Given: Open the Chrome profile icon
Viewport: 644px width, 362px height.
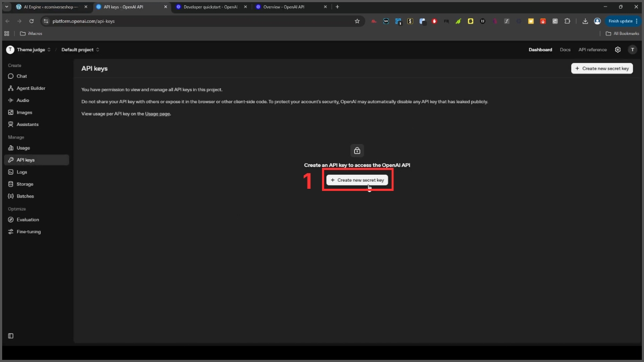Looking at the screenshot, I should (597, 21).
